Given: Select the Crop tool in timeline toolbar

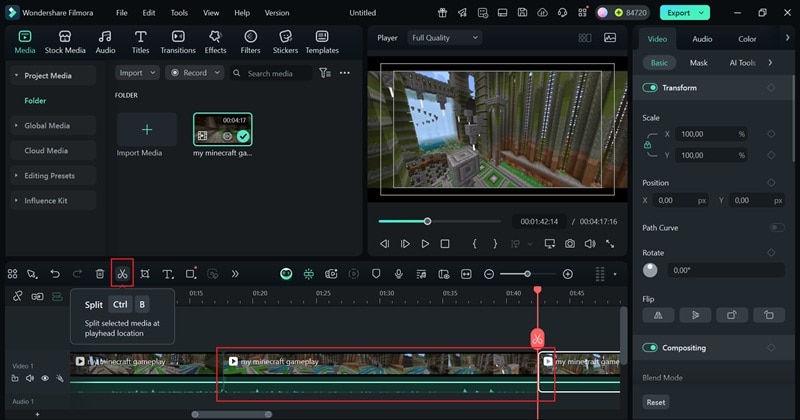Looking at the screenshot, I should 145,274.
